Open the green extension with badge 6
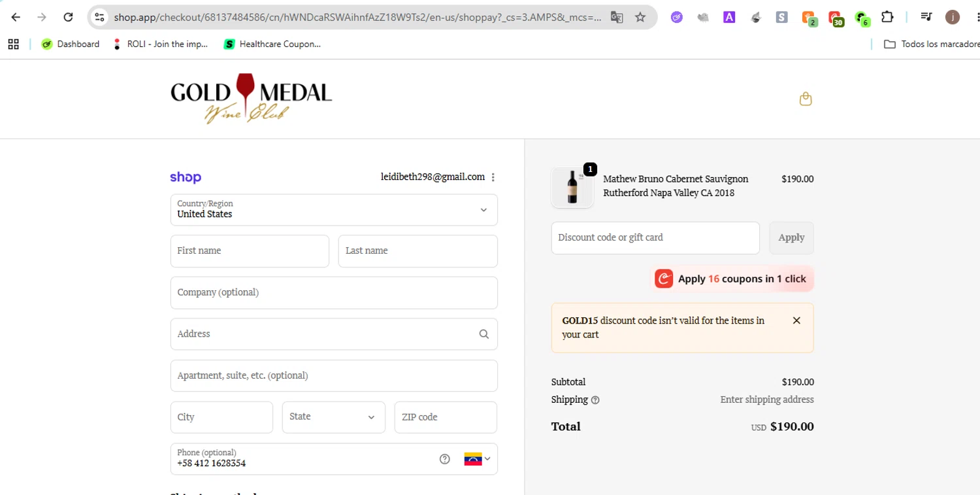The image size is (980, 495). [862, 18]
